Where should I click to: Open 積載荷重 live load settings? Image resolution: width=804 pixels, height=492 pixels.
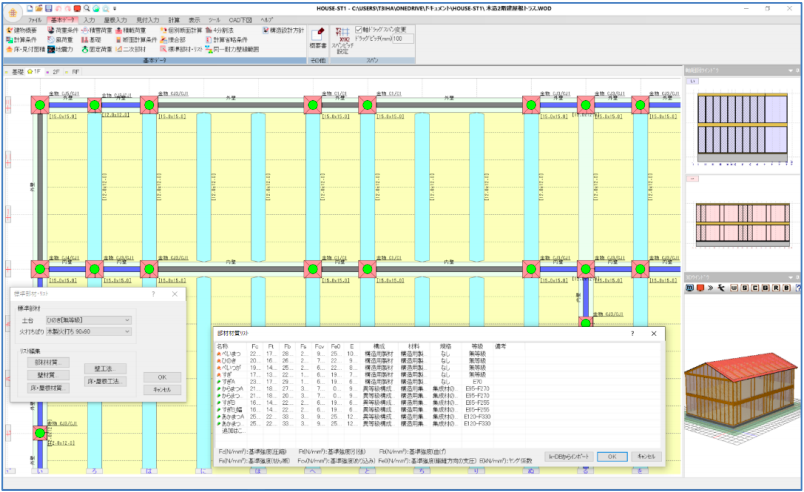131,30
